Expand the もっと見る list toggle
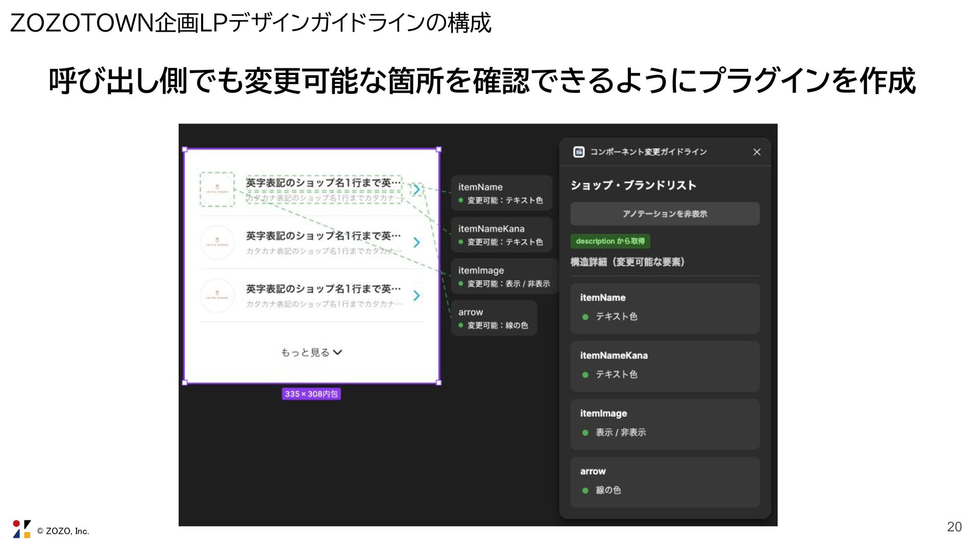 (311, 353)
